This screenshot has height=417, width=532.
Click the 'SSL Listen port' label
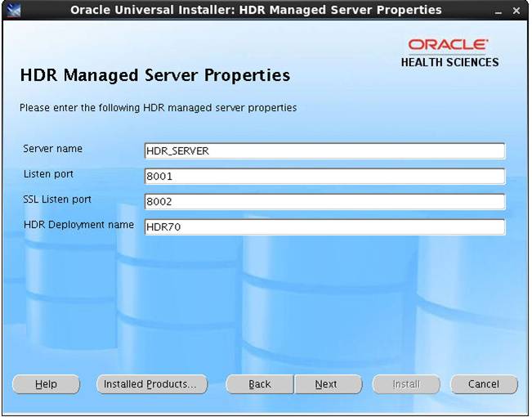pyautogui.click(x=57, y=200)
